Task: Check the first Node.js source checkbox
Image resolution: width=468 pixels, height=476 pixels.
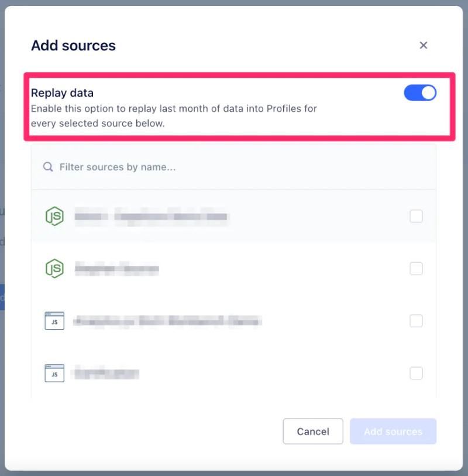Action: pos(416,217)
